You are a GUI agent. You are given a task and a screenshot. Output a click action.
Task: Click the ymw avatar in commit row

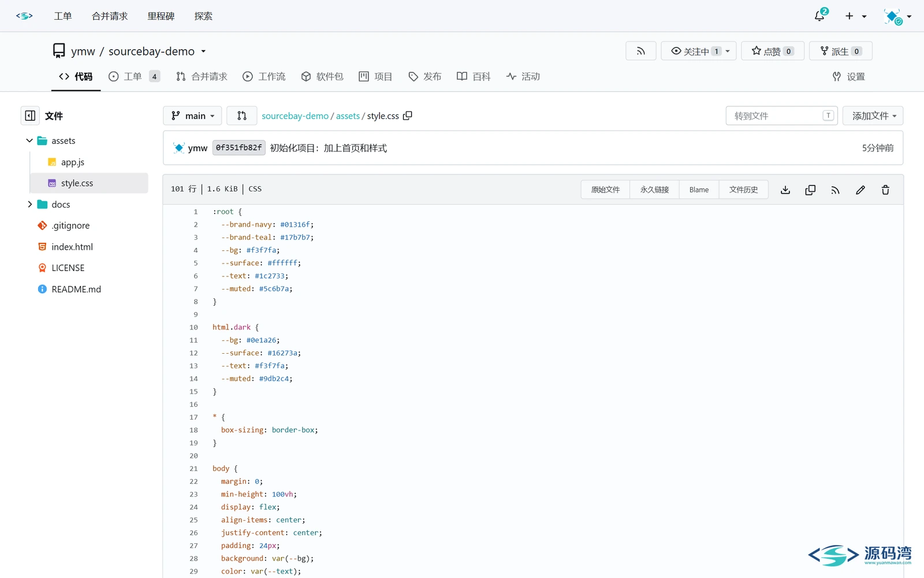pyautogui.click(x=179, y=148)
